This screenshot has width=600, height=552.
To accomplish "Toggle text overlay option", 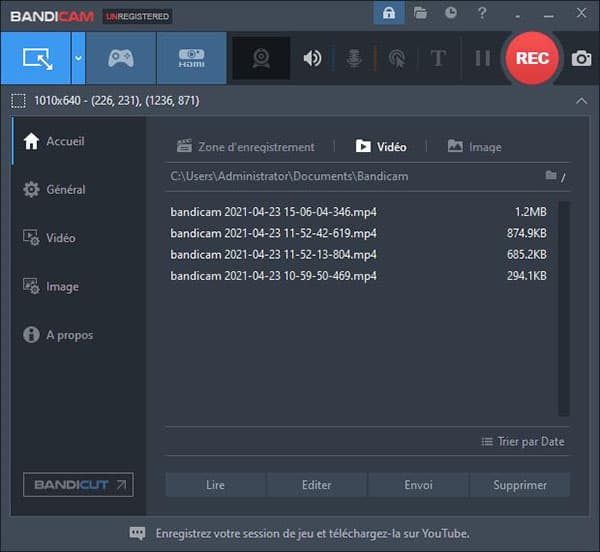I will coord(438,59).
